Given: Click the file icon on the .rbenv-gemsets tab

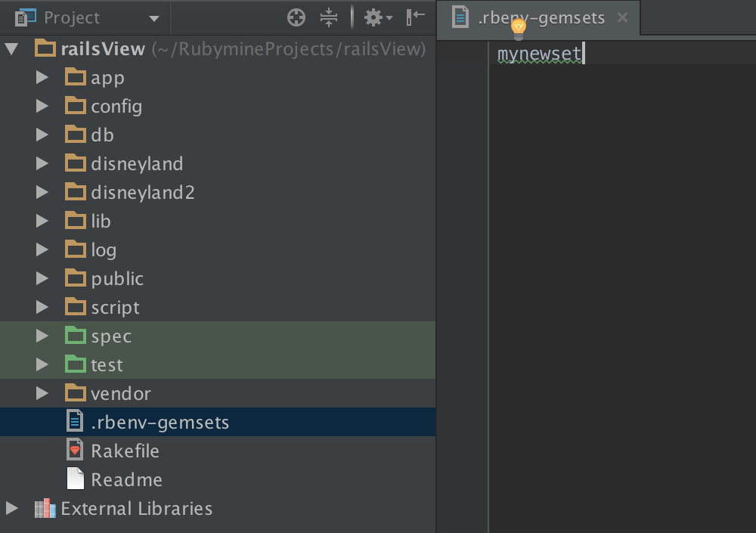Looking at the screenshot, I should 460,17.
